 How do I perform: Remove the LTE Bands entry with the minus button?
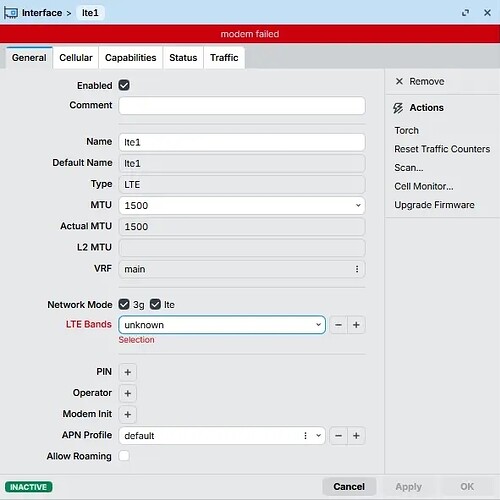pos(338,325)
